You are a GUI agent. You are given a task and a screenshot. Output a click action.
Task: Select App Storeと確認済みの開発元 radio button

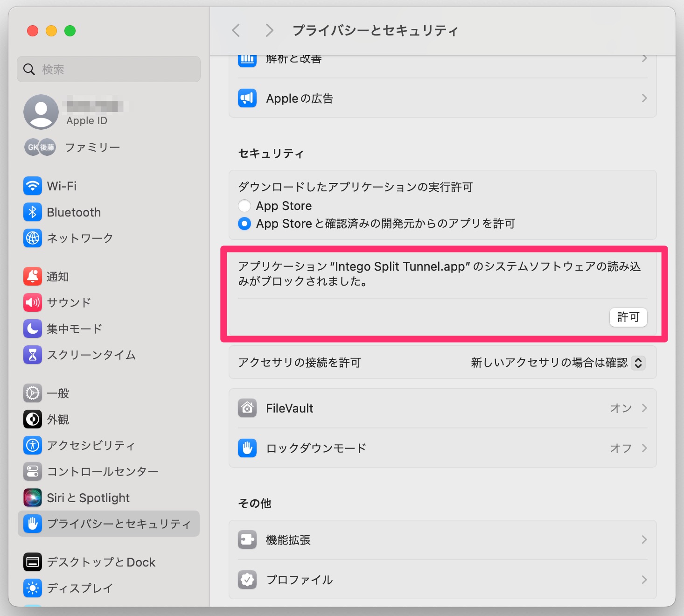pos(244,224)
